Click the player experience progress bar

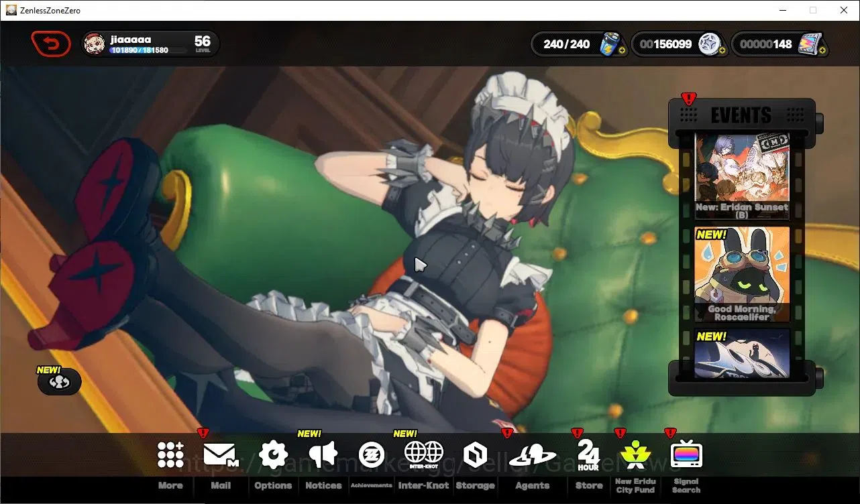point(148,50)
